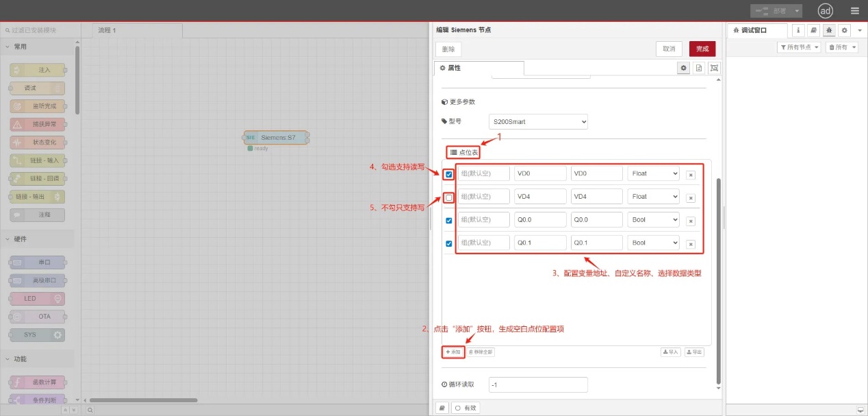Open the debug bug icon in the sidebar

pos(829,30)
